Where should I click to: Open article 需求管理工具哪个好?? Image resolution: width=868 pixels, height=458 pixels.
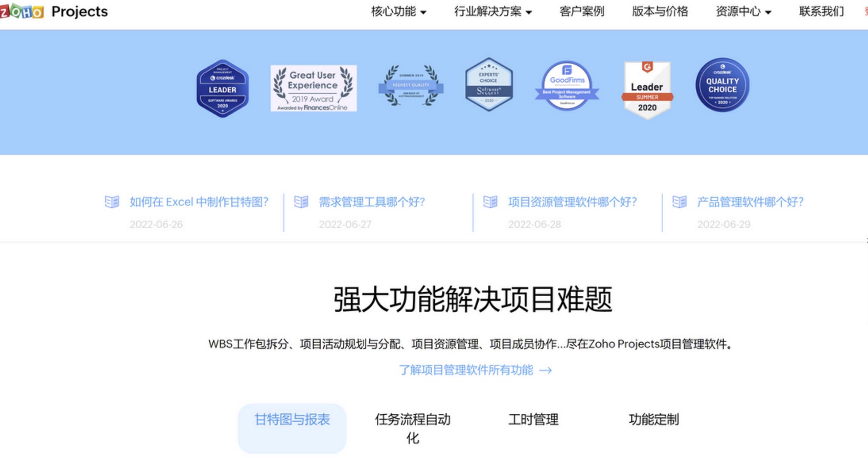point(372,202)
